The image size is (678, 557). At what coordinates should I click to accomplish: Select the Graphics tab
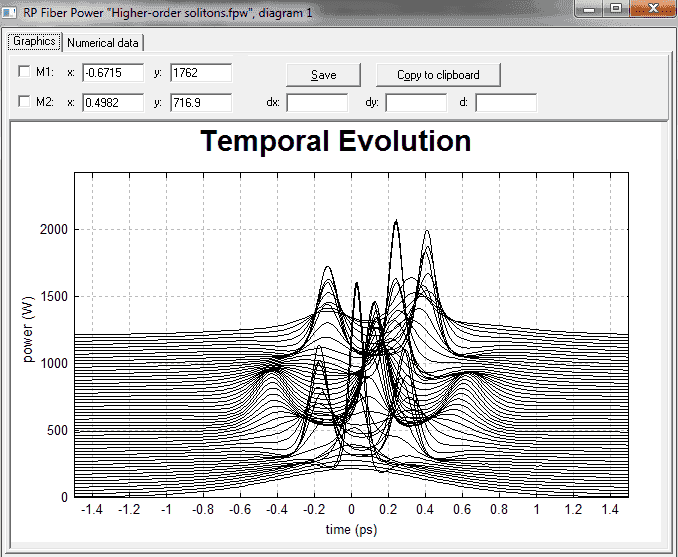35,42
